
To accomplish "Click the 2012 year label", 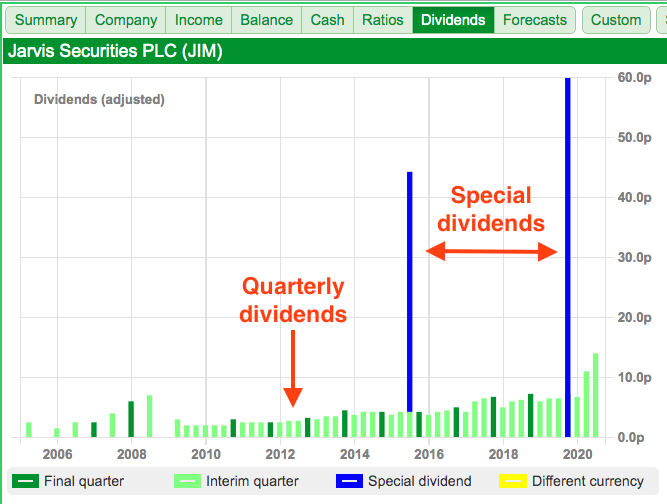I will click(280, 454).
